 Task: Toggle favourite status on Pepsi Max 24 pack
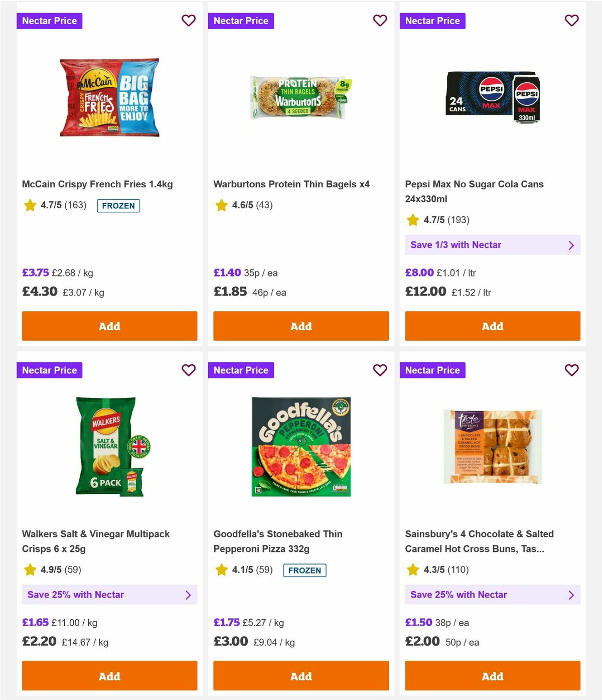pos(571,21)
